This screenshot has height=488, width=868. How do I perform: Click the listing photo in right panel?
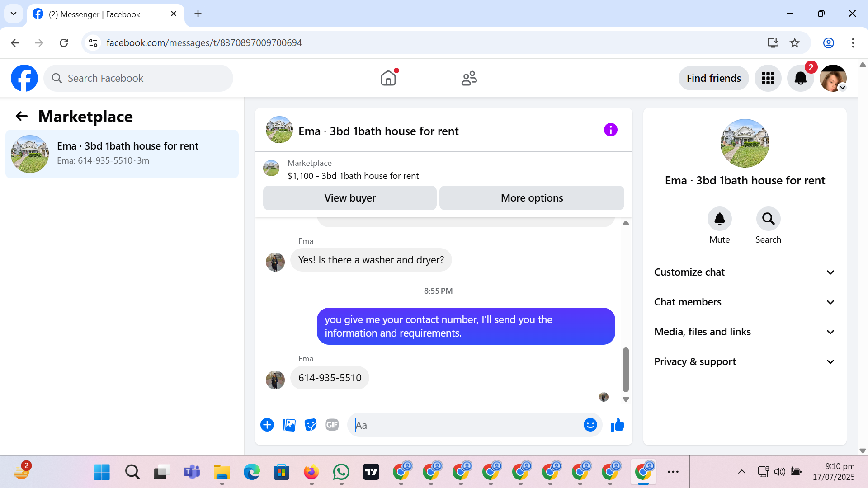745,143
